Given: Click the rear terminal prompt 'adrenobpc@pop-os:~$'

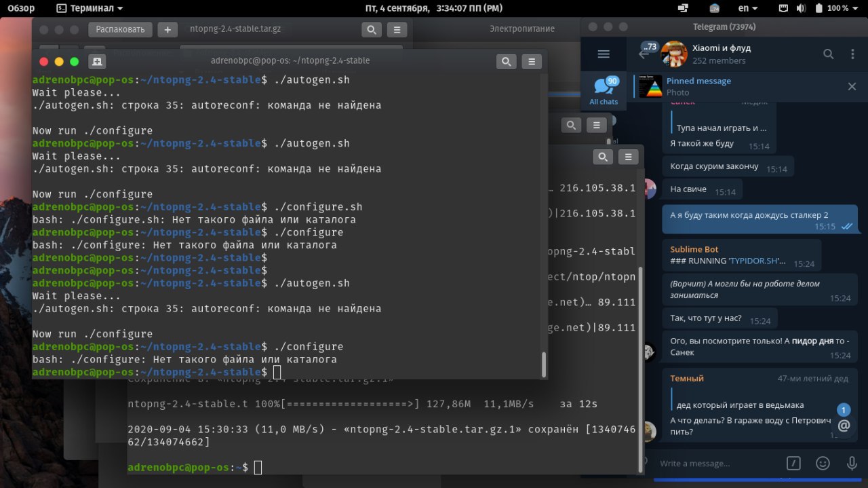Looking at the screenshot, I should (x=188, y=468).
